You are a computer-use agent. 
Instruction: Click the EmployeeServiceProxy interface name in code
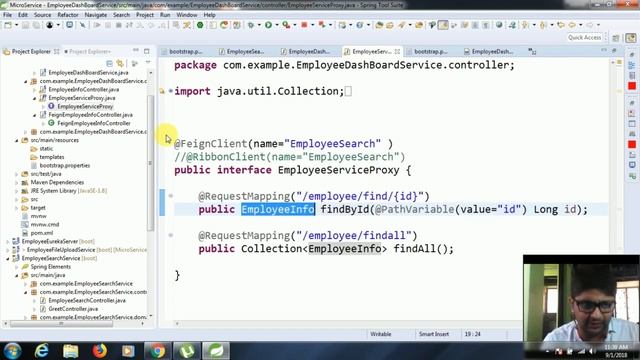[338, 170]
